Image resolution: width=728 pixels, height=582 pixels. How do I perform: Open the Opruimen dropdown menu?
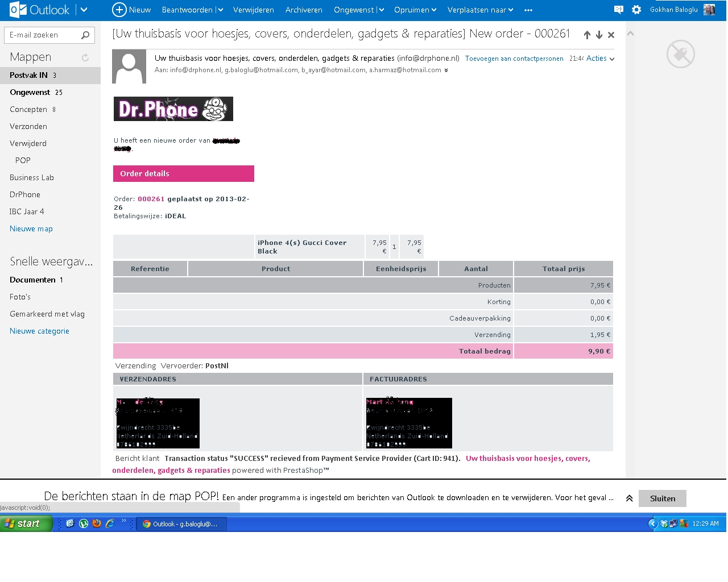tap(415, 10)
